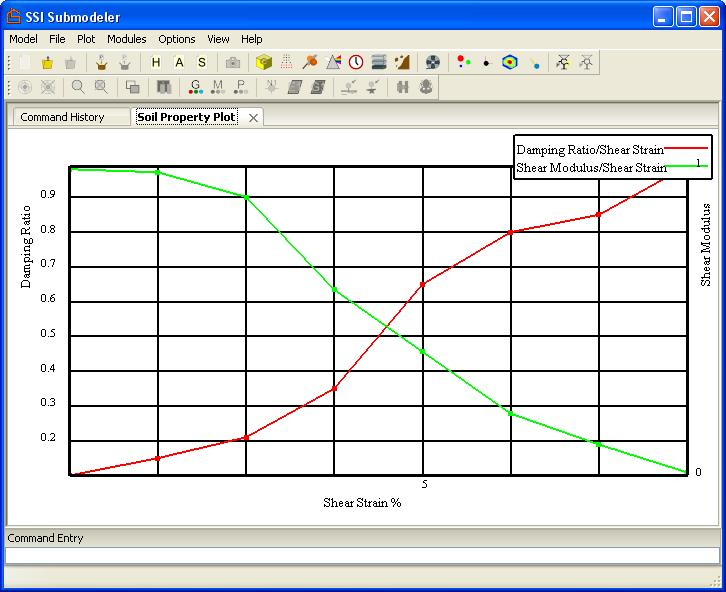
Task: Open the Modules menu
Action: coord(126,39)
